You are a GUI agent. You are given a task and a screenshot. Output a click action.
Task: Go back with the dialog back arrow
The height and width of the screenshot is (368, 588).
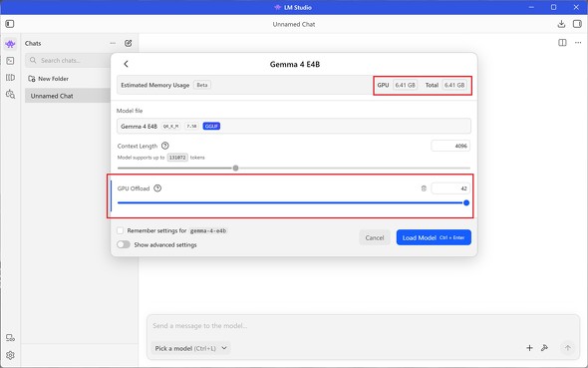pos(126,64)
